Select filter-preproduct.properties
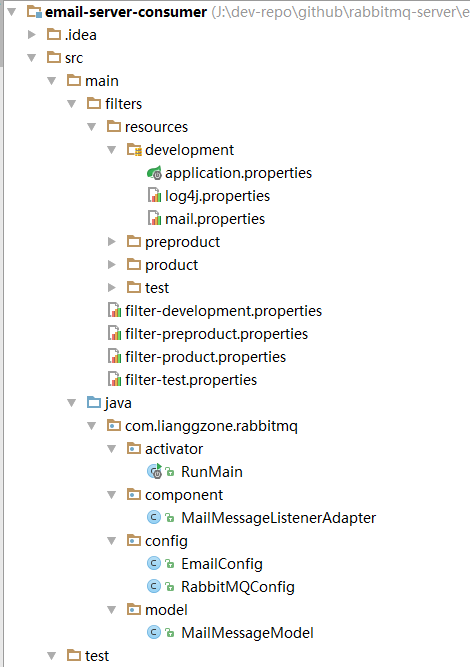470x667 pixels. (x=216, y=334)
